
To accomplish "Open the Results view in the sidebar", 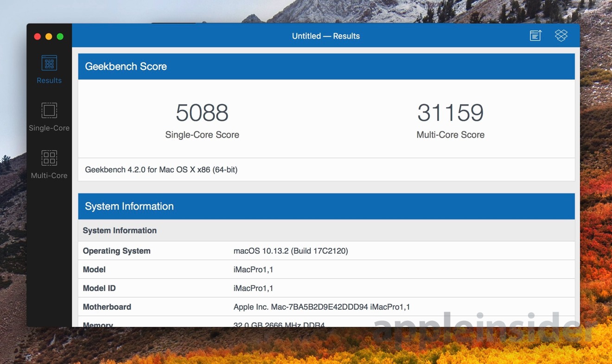I will (x=49, y=70).
